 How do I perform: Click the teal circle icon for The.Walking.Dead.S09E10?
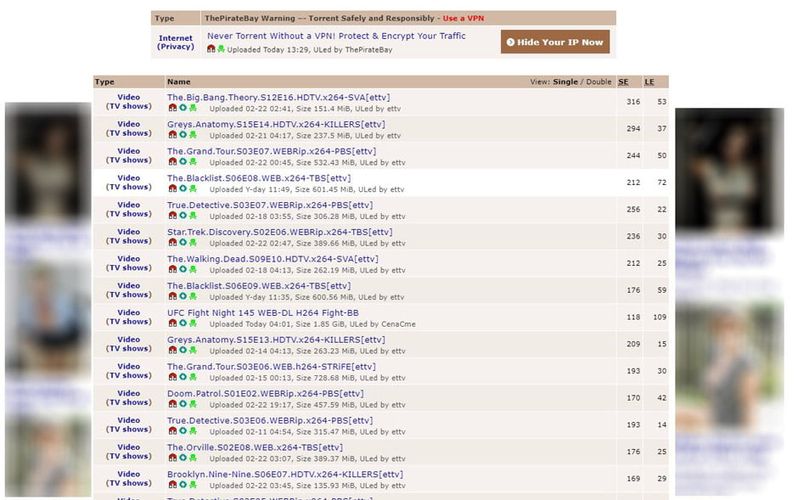tap(183, 269)
